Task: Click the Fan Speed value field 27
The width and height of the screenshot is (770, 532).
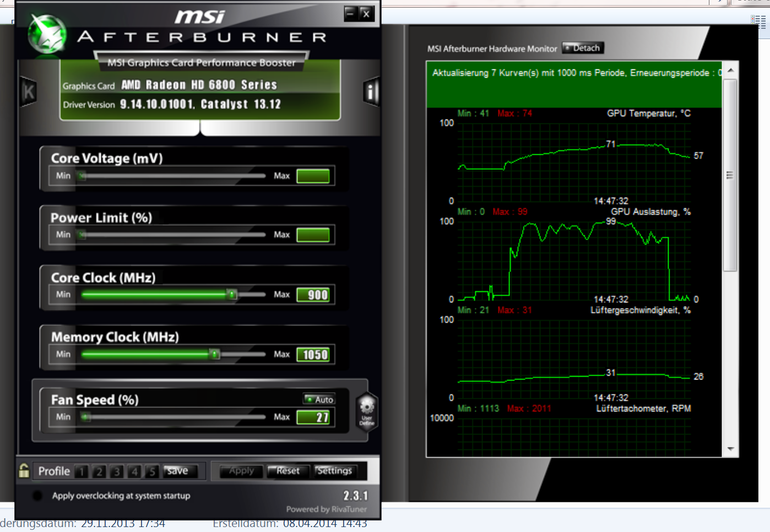Action: [x=313, y=417]
